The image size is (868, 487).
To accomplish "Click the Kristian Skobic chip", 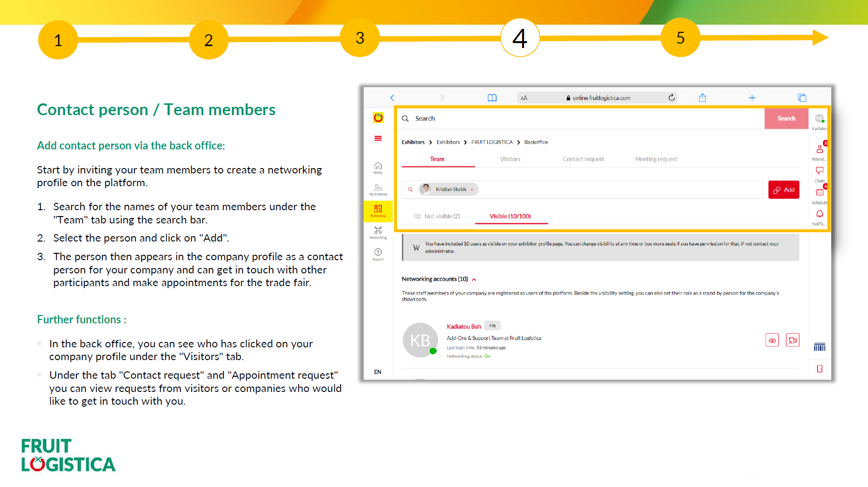I will tap(448, 189).
